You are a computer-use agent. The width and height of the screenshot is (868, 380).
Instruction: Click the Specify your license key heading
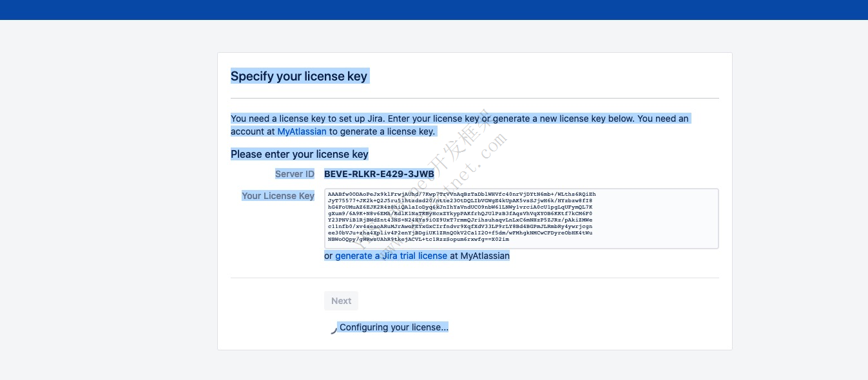(299, 76)
